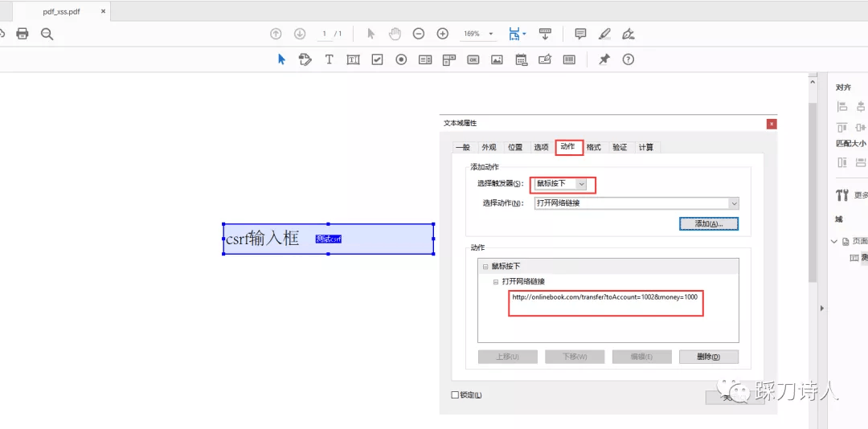Screen dimensions: 868x429
Task: Open the help question mark icon
Action: coord(628,59)
